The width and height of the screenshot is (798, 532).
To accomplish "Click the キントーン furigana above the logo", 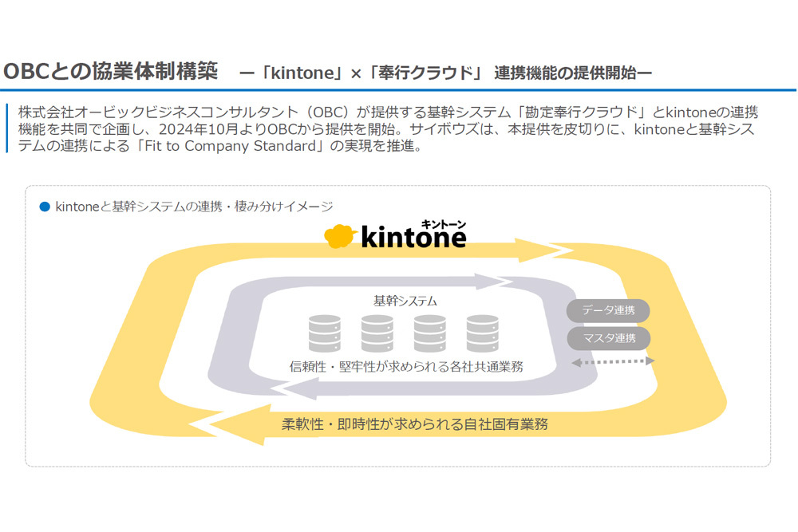I will 443,224.
